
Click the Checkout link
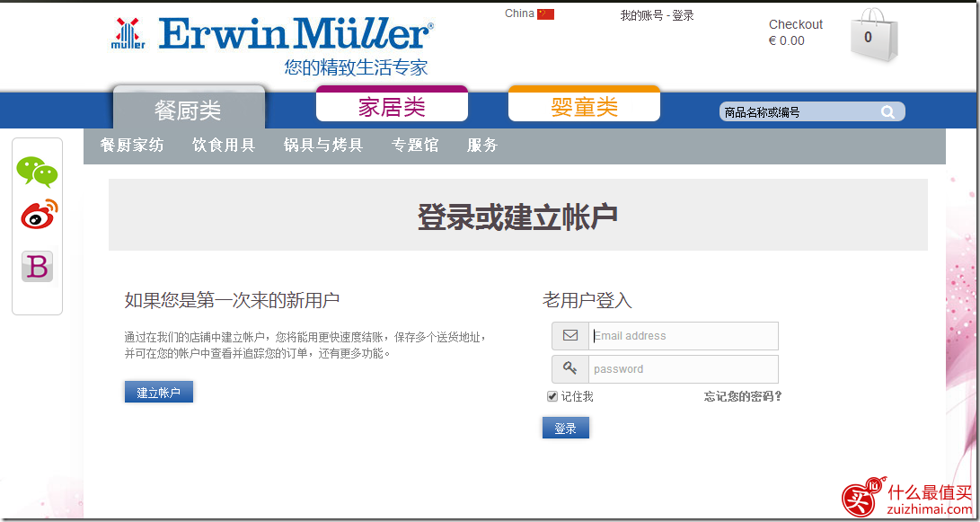(x=796, y=24)
